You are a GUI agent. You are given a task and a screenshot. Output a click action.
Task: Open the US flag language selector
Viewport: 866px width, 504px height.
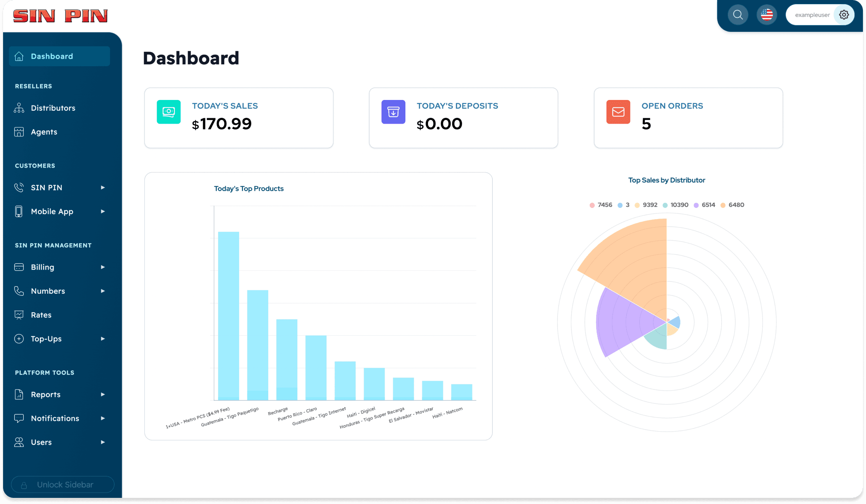point(767,15)
